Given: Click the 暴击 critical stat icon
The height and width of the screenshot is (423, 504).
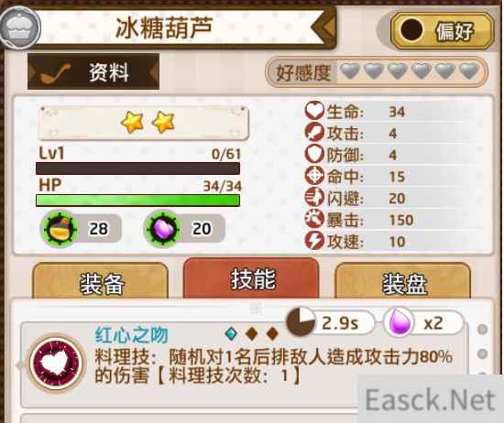Looking at the screenshot, I should click(314, 219).
